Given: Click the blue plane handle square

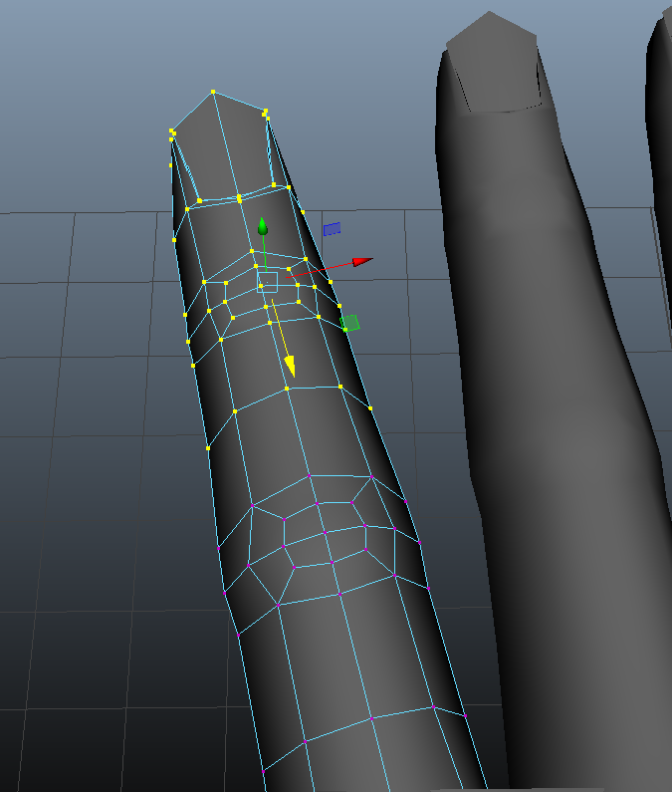Looking at the screenshot, I should [333, 228].
